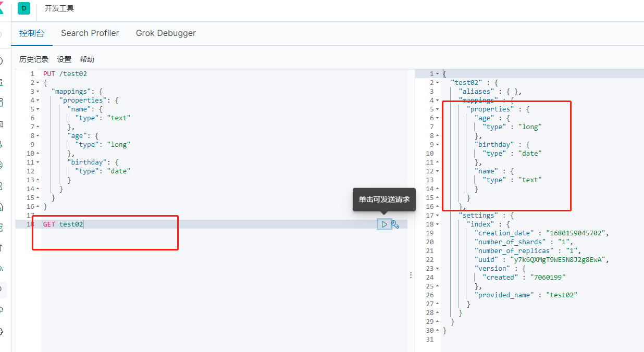644x352 pixels.
Task: Click the "created" : "7060199" line
Action: click(x=524, y=278)
